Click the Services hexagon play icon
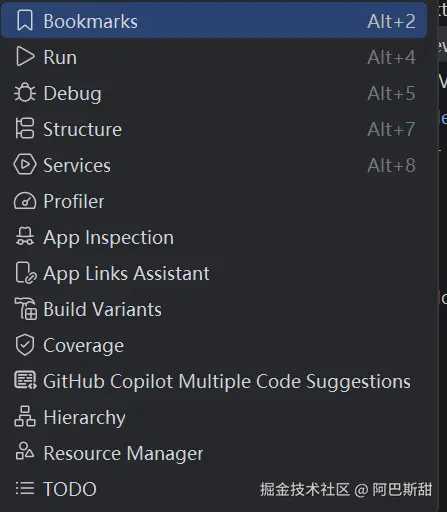This screenshot has height=512, width=447. [25, 164]
